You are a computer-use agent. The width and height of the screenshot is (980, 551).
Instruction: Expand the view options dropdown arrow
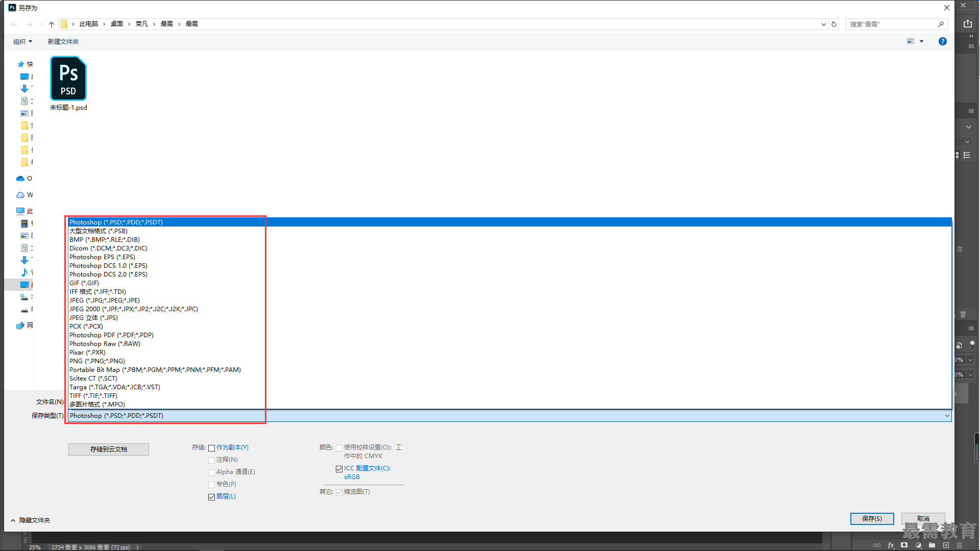(x=922, y=41)
